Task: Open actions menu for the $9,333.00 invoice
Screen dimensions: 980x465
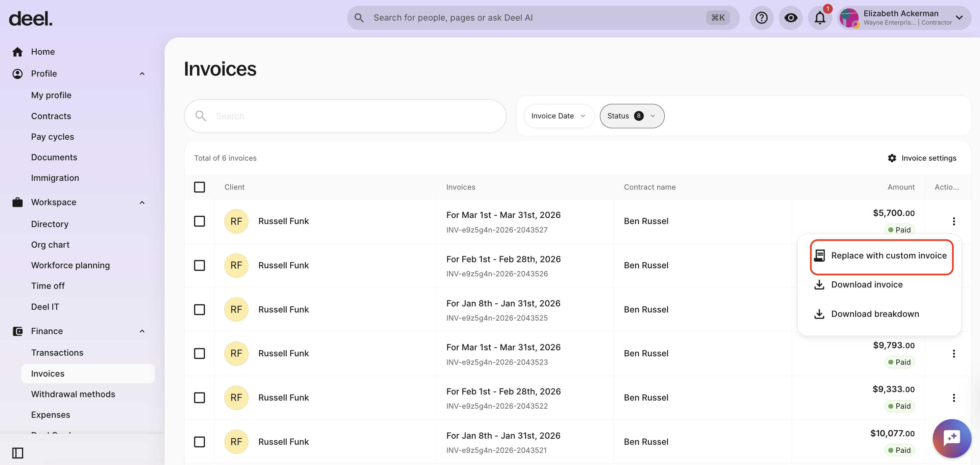Action: pos(954,398)
